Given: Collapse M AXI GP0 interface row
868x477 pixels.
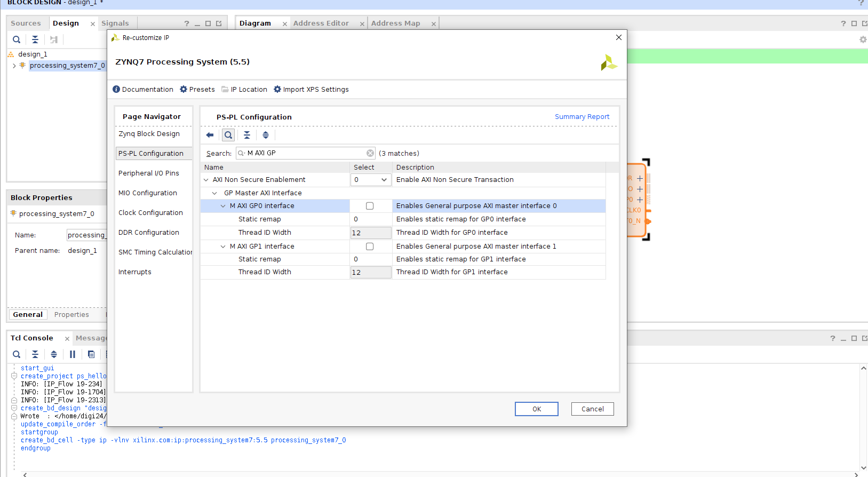Looking at the screenshot, I should tap(223, 206).
